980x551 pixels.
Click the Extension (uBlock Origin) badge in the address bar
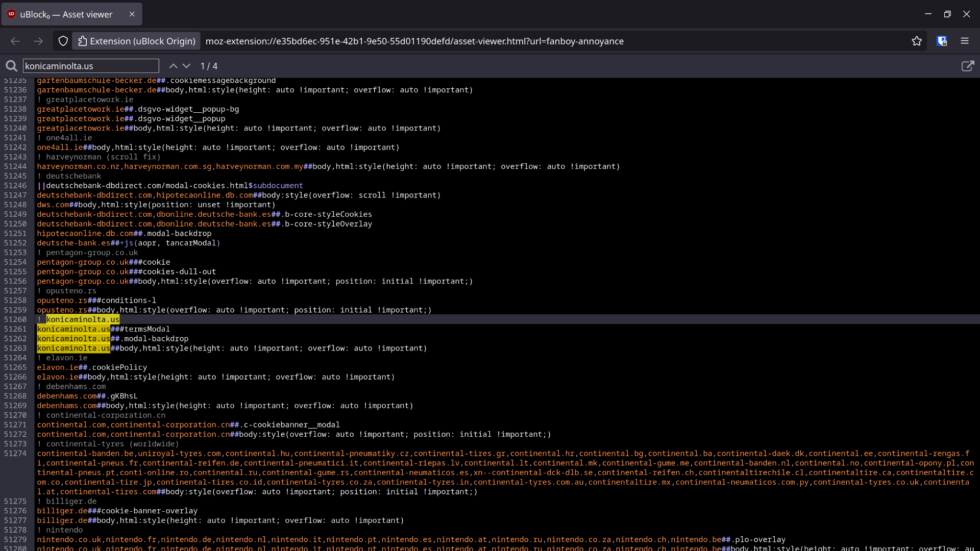pyautogui.click(x=136, y=41)
